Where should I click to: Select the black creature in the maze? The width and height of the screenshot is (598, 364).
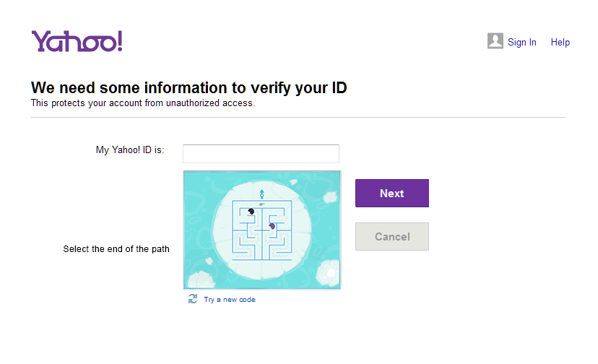(251, 212)
